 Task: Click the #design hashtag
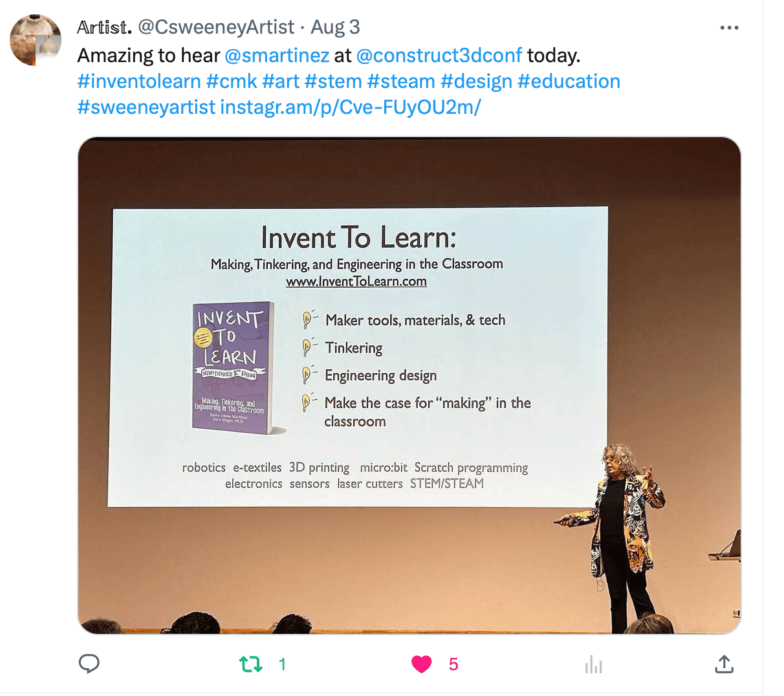click(x=477, y=82)
